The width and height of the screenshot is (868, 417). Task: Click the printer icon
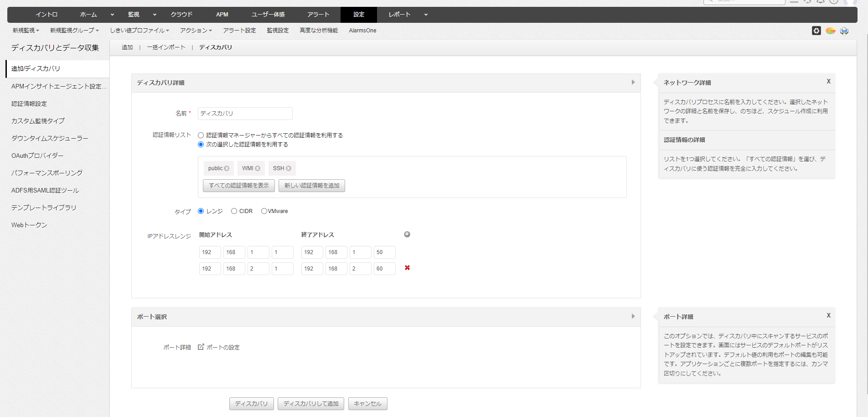click(844, 31)
